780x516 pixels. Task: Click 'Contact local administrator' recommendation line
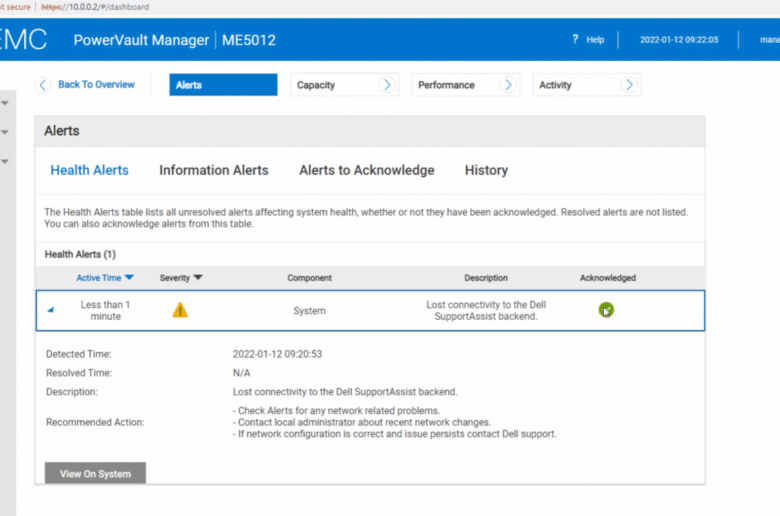point(362,422)
